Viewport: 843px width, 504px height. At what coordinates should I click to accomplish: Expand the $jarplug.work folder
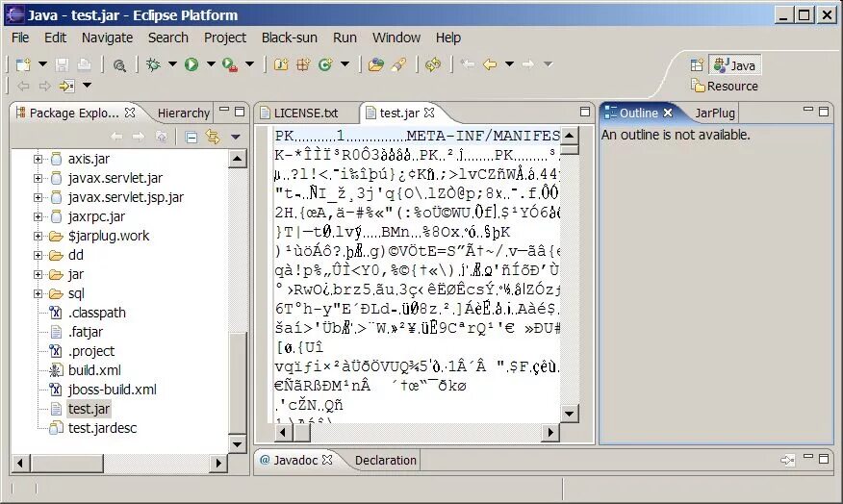pyautogui.click(x=38, y=236)
